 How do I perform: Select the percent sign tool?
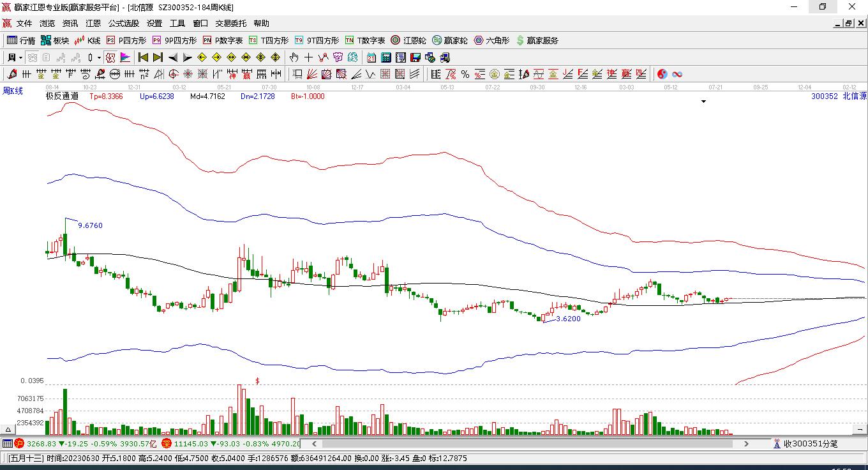coord(465,75)
